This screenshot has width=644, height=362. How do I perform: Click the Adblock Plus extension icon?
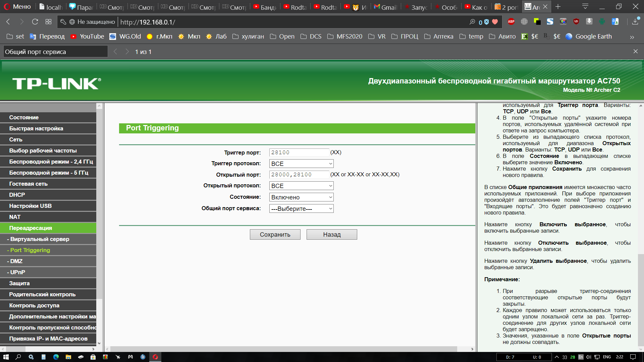(x=511, y=22)
